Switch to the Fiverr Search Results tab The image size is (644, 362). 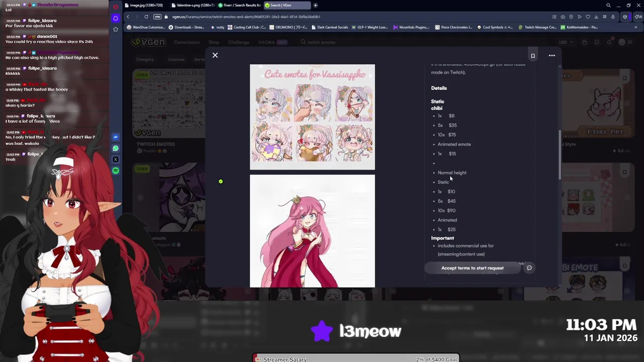pos(239,5)
